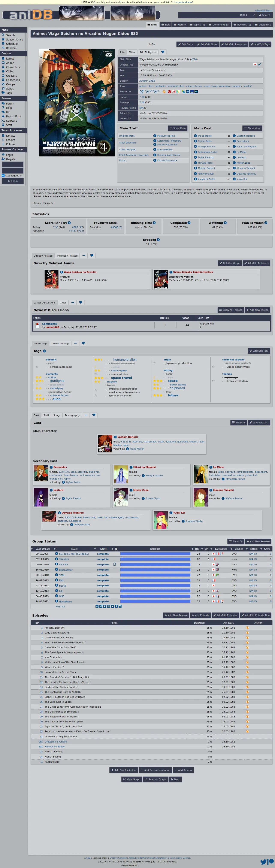The width and height of the screenshot is (275, 868).
Task: Click the Japan flag icon in Official Title row
Action: (255, 64)
